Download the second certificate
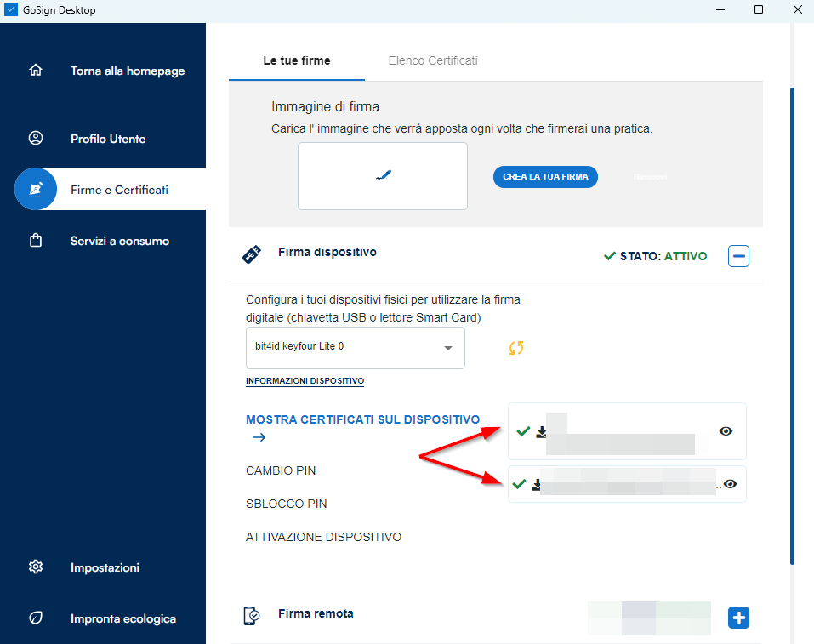The height and width of the screenshot is (644, 814). pyautogui.click(x=537, y=485)
